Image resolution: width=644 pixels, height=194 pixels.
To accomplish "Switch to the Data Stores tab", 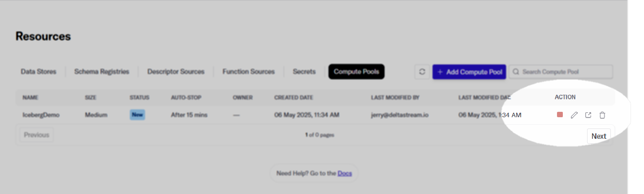I will (x=39, y=72).
